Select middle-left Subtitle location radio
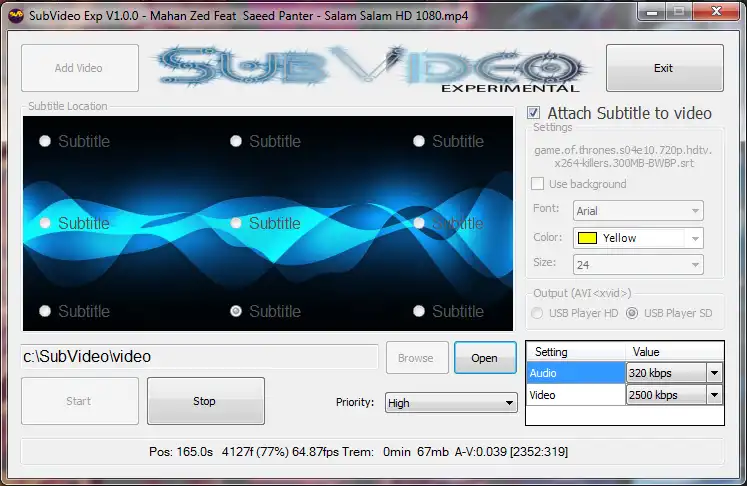The image size is (747, 486). tap(45, 223)
